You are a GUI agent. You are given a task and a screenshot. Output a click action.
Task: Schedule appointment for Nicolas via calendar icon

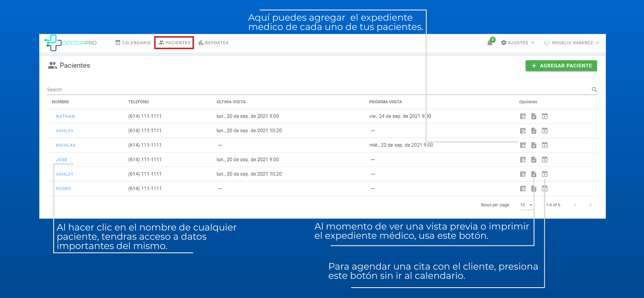(544, 145)
